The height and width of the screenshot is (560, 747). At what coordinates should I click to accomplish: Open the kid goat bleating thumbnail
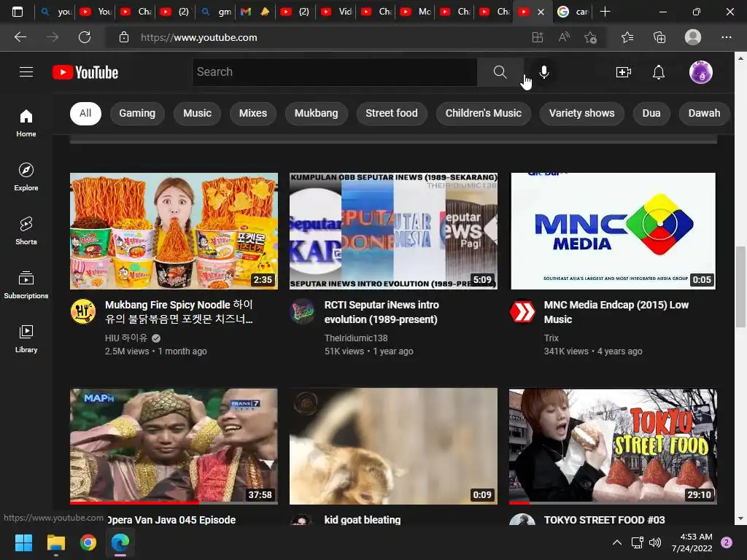pos(393,446)
